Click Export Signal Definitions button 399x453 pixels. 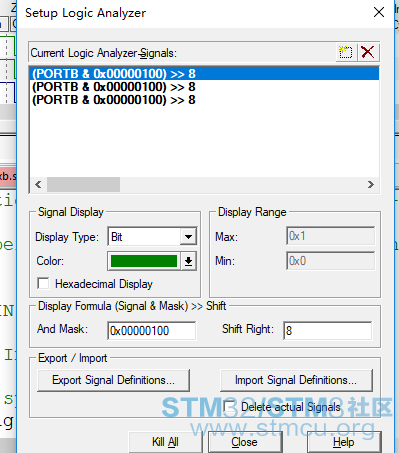click(113, 380)
